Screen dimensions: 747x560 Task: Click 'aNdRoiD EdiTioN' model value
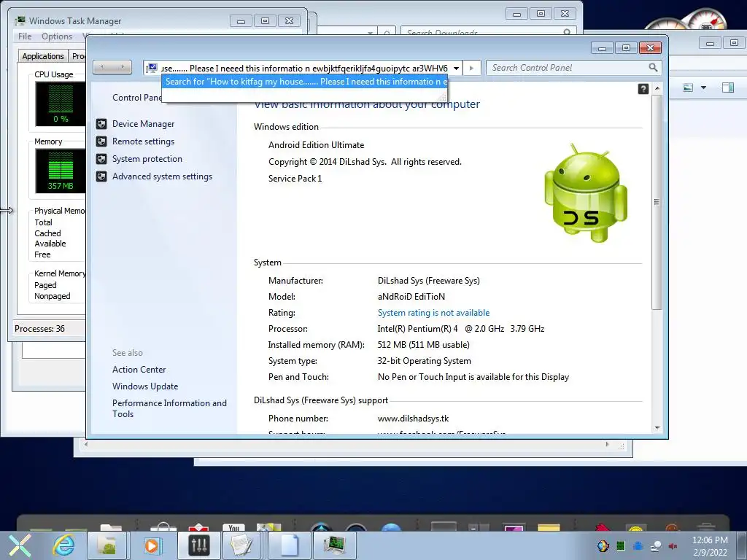point(411,297)
